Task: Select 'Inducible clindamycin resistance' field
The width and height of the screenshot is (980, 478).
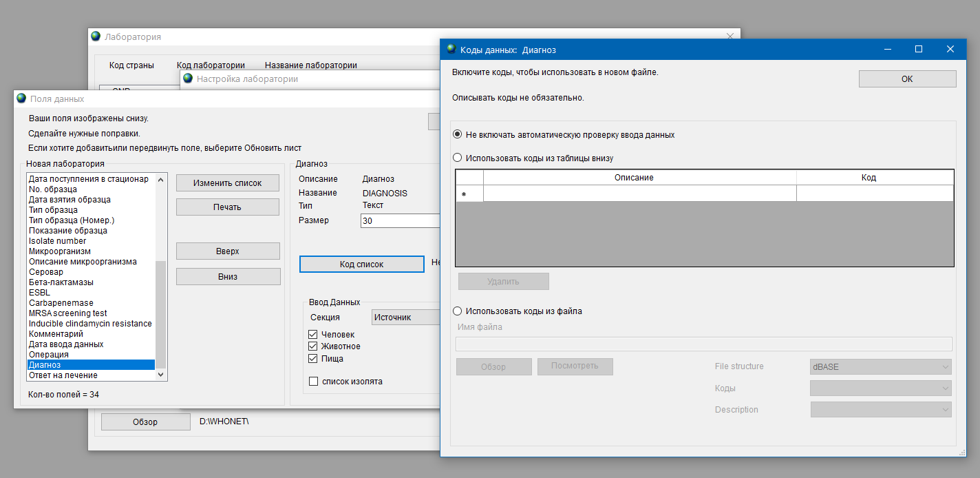Action: (92, 324)
